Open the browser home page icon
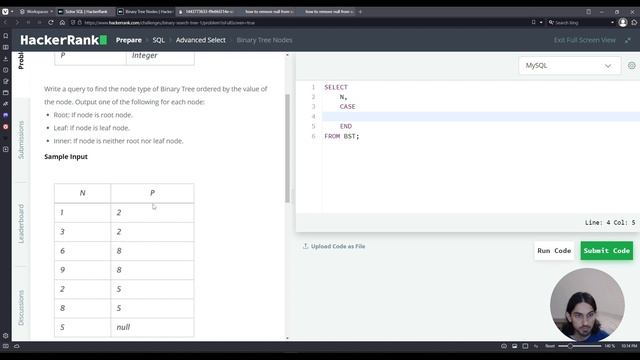640x360 pixels. click(x=62, y=22)
